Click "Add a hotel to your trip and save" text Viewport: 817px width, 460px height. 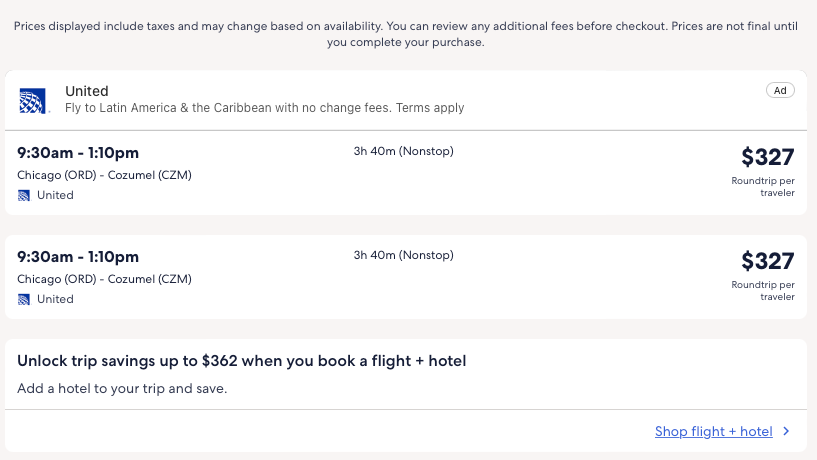[x=122, y=387]
